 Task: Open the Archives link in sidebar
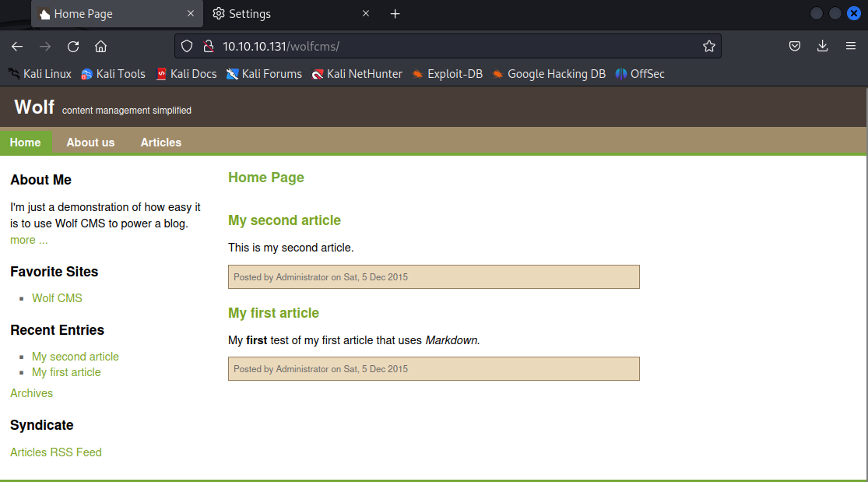pyautogui.click(x=32, y=393)
